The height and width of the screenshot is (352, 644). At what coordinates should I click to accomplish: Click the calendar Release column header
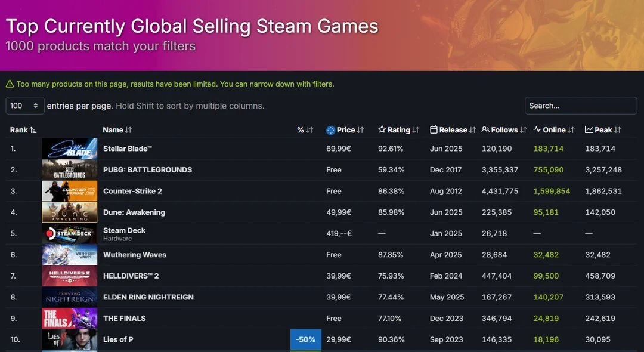pos(453,130)
